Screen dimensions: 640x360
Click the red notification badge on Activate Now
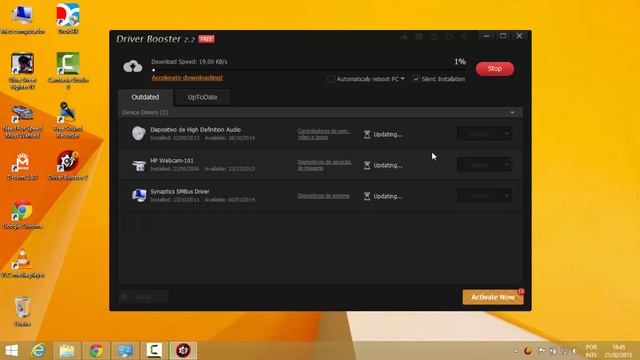(521, 291)
